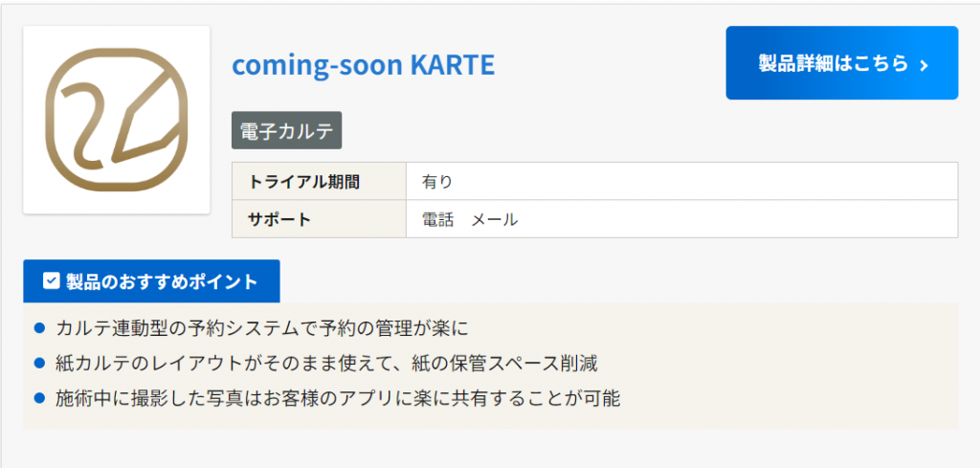
Task: Click the トライアル期間 row header
Action: point(305,182)
